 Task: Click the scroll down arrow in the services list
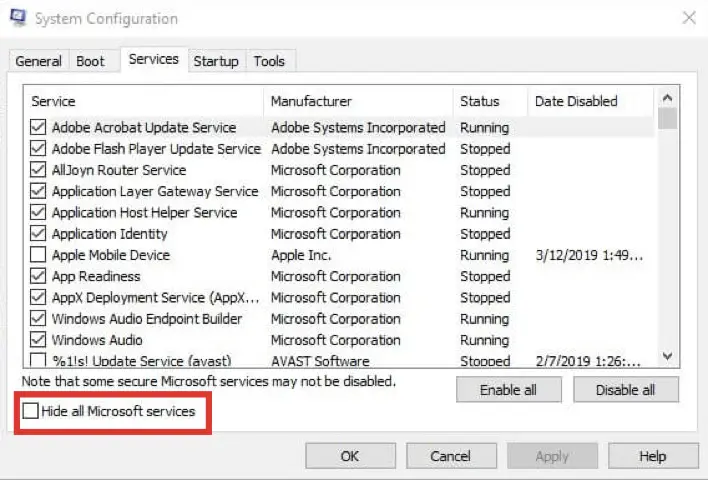(667, 356)
